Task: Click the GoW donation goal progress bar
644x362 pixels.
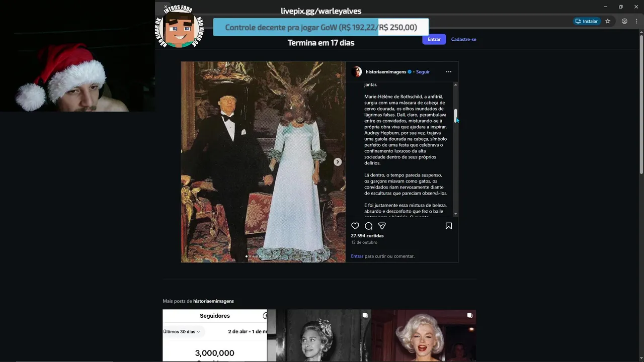Action: (x=321, y=27)
